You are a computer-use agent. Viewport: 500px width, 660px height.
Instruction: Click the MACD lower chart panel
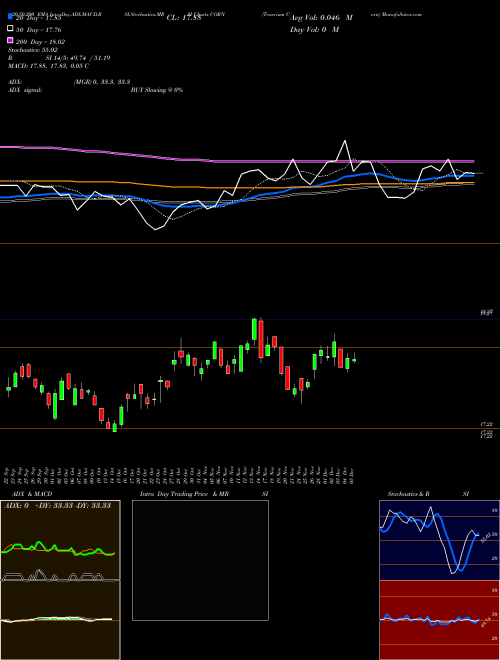point(60,620)
